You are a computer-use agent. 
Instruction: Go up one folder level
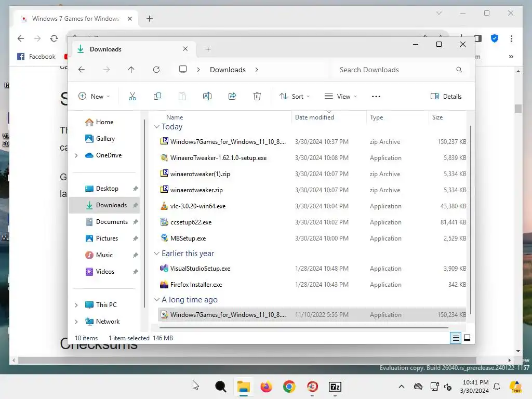click(131, 70)
